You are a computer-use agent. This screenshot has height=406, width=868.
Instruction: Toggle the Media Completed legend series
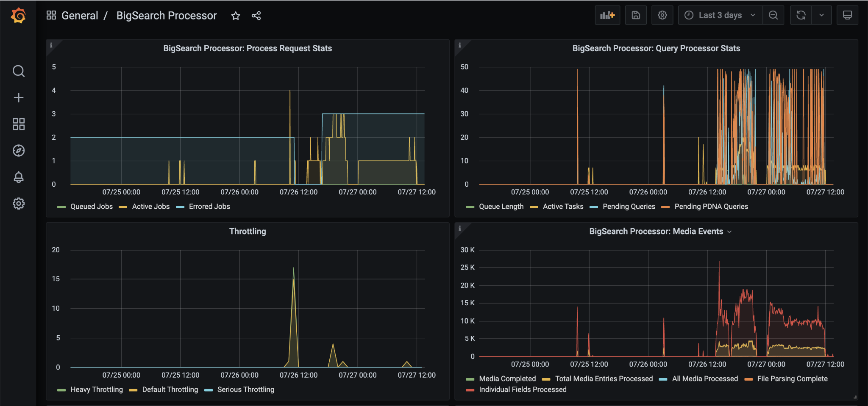pyautogui.click(x=507, y=379)
